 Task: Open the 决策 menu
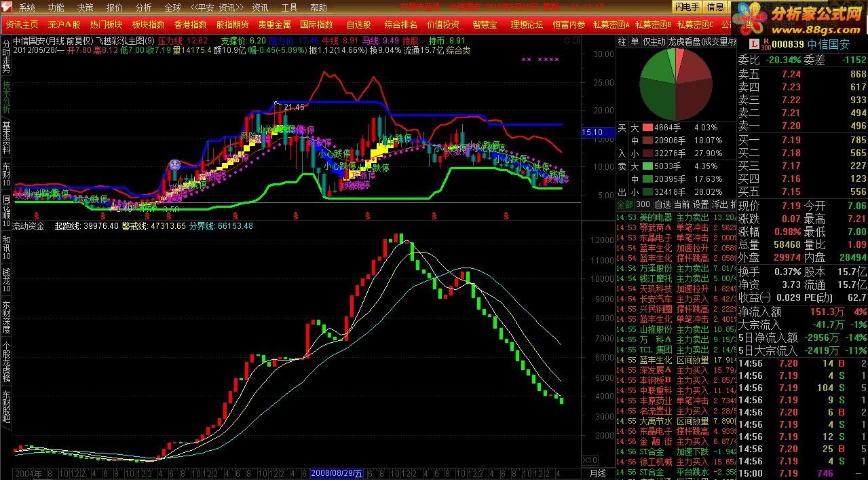click(x=86, y=7)
